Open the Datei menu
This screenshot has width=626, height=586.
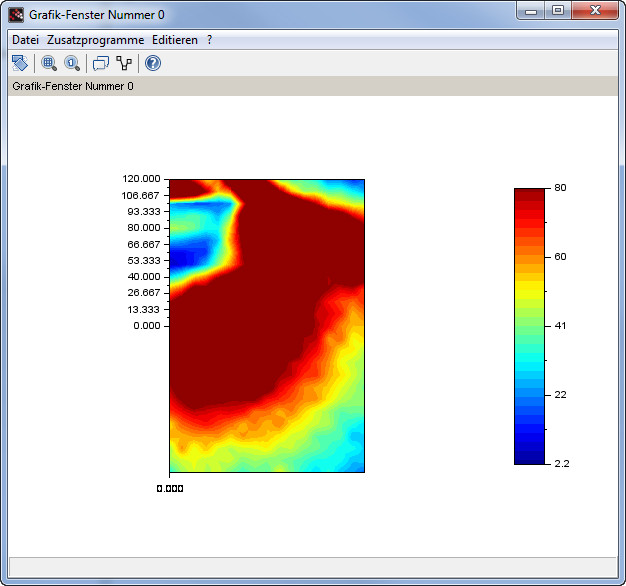[25, 40]
